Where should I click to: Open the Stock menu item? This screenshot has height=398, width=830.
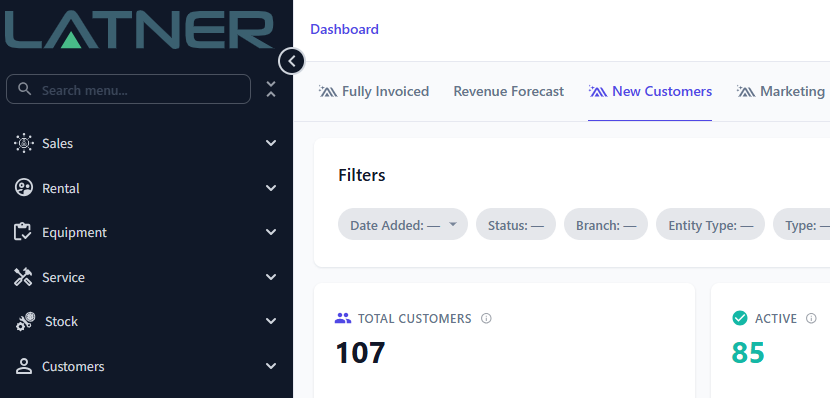coord(146,321)
